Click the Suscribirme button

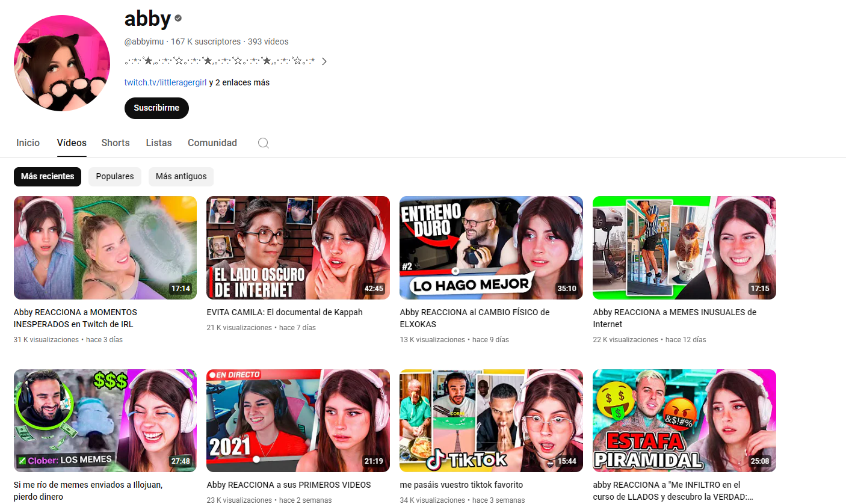point(156,108)
